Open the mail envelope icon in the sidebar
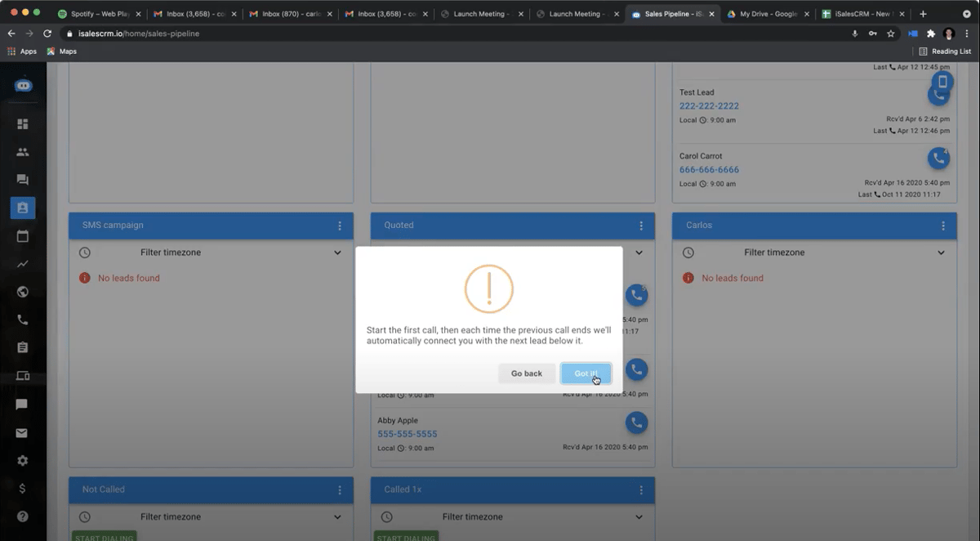Viewport: 980px width, 541px height. 22,432
